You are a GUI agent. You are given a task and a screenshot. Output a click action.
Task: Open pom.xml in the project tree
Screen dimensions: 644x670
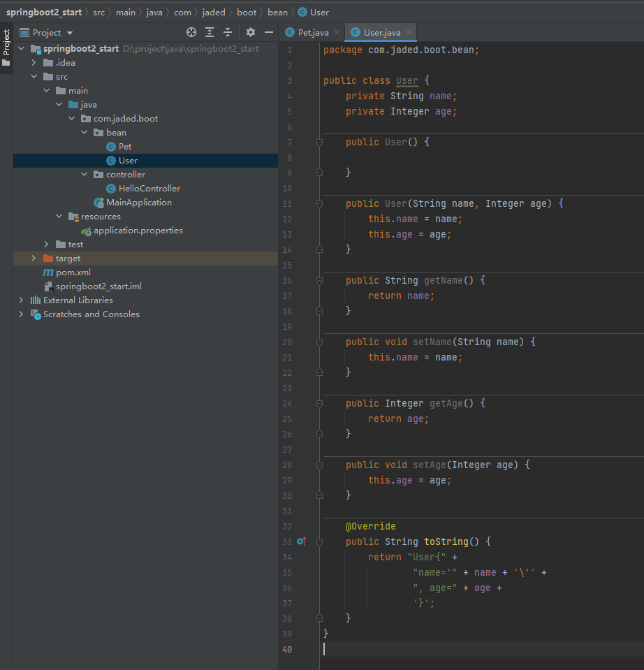tap(73, 272)
